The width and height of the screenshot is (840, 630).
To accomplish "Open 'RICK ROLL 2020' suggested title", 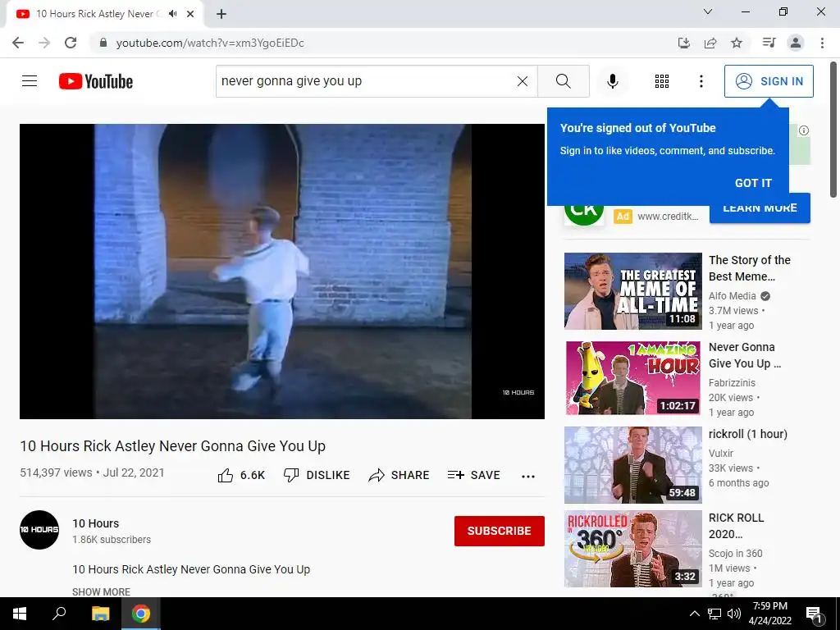I will pyautogui.click(x=736, y=526).
